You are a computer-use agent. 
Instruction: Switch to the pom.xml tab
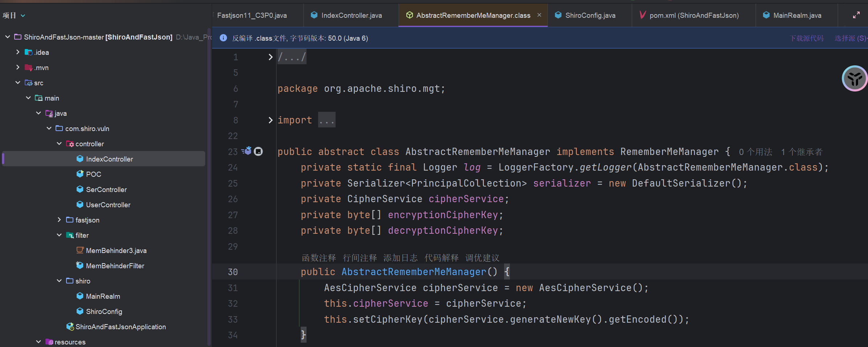(x=694, y=15)
